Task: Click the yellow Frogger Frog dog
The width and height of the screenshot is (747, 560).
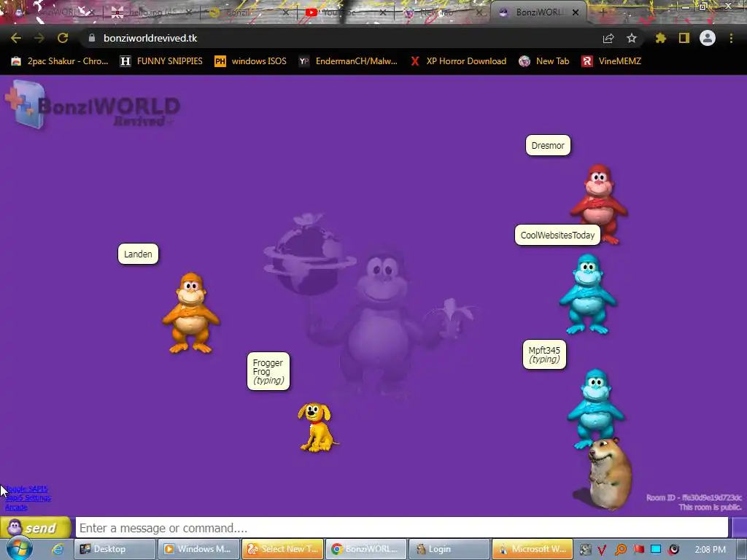Action: [x=317, y=427]
